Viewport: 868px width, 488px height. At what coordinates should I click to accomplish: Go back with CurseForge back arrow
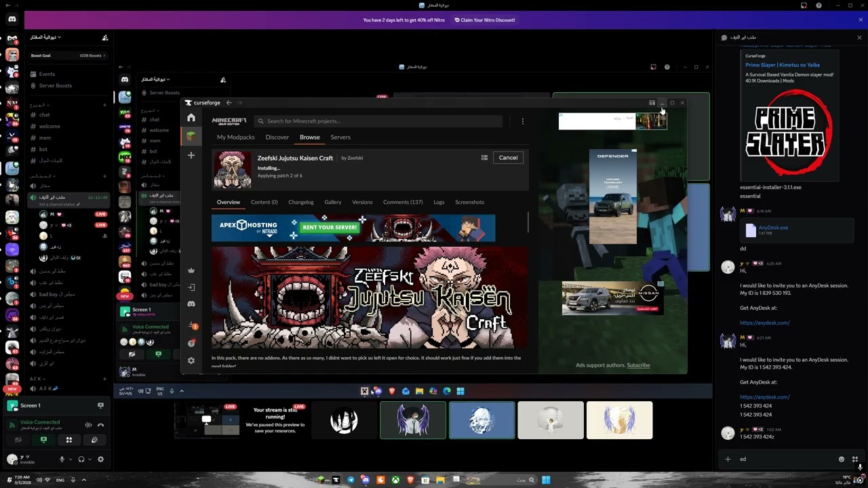229,102
